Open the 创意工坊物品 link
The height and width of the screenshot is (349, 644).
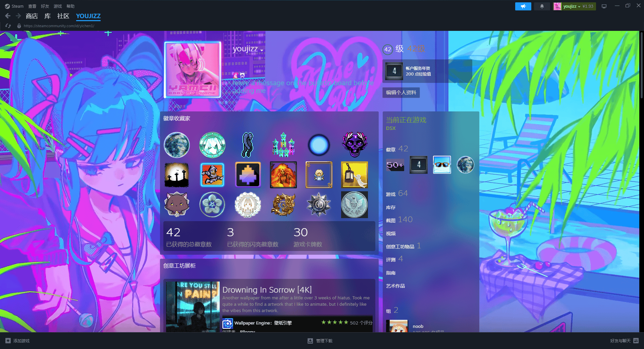pos(403,246)
